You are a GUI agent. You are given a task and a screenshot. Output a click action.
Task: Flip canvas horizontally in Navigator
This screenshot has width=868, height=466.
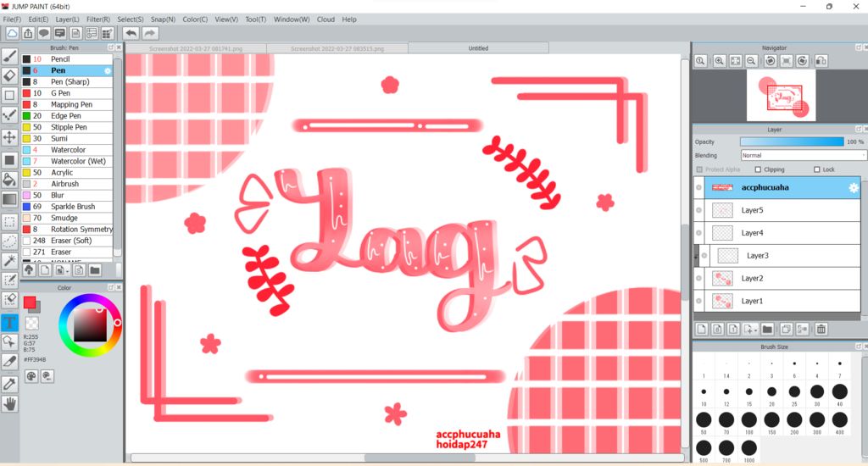tap(821, 61)
